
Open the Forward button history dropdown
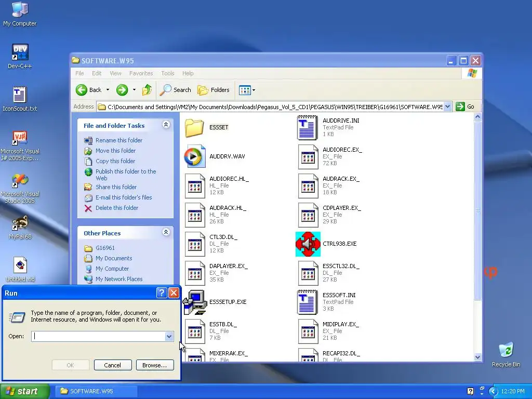point(134,90)
